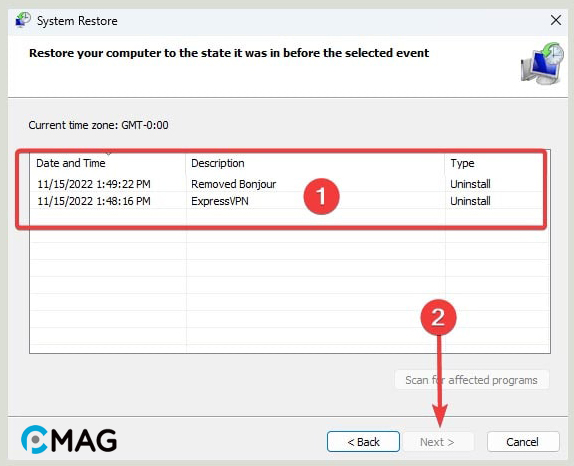Cancel the System Restore wizard
574x466 pixels.
click(523, 442)
